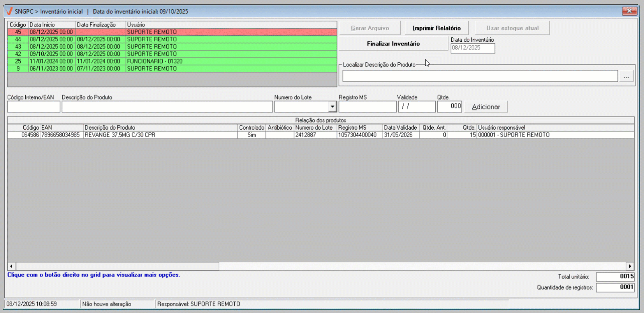Click the SNGPC app logo icon
644x313 pixels.
(9, 11)
